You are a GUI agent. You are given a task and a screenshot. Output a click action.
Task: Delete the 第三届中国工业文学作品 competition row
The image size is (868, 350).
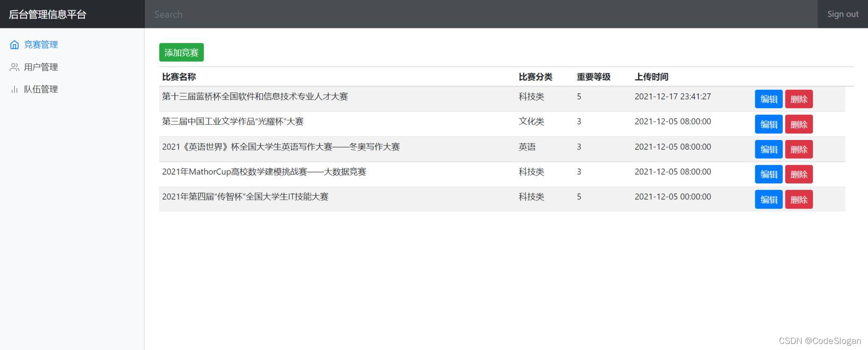tap(799, 124)
